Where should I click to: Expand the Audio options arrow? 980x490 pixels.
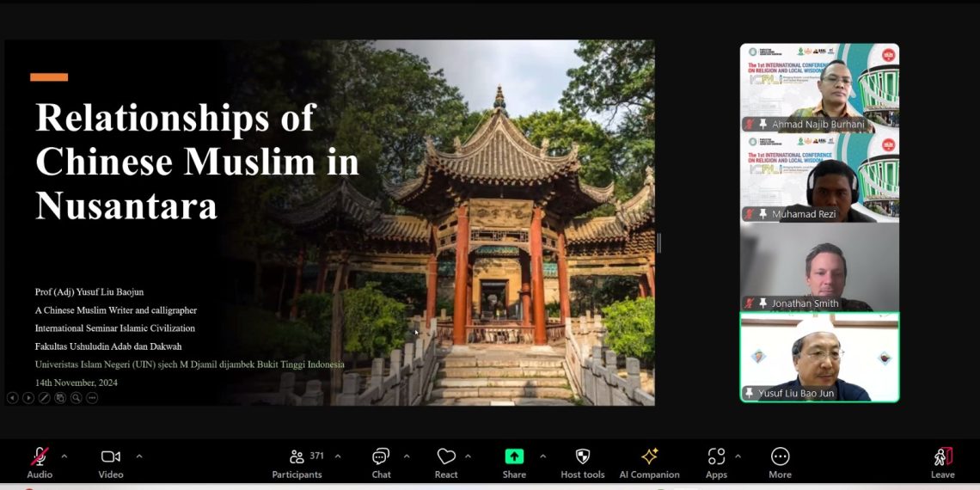pyautogui.click(x=64, y=456)
